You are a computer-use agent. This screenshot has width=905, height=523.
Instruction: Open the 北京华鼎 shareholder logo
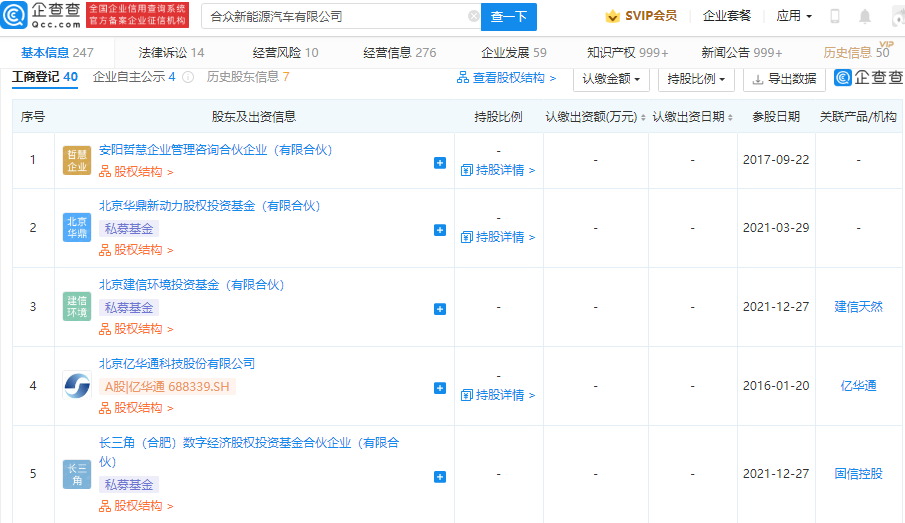pyautogui.click(x=77, y=227)
